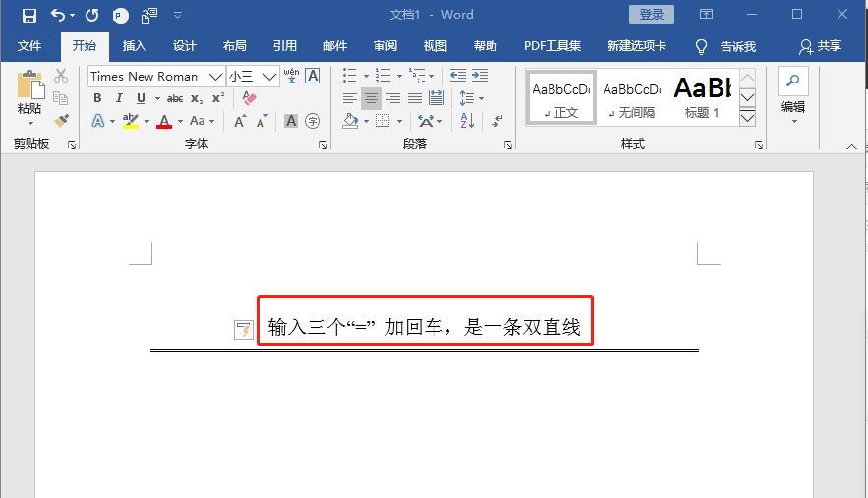This screenshot has height=498, width=868.
Task: Open the customize Quick Access Toolbar dropdown
Action: 178,15
